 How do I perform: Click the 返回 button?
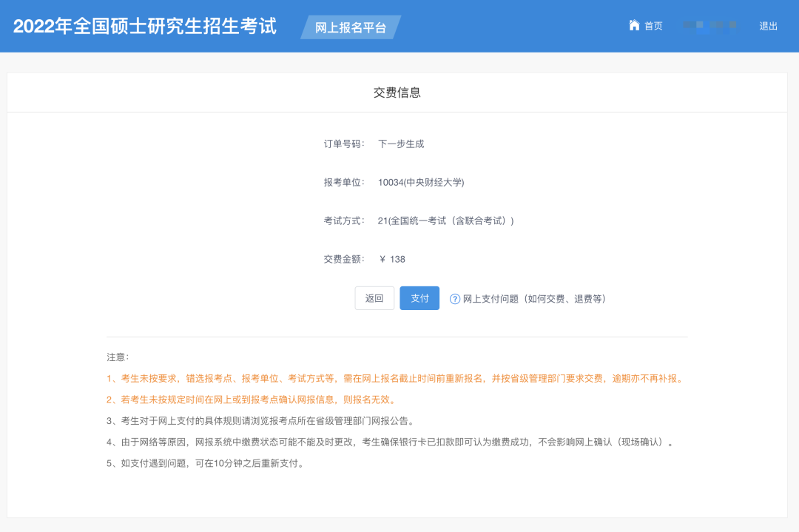[x=374, y=298]
